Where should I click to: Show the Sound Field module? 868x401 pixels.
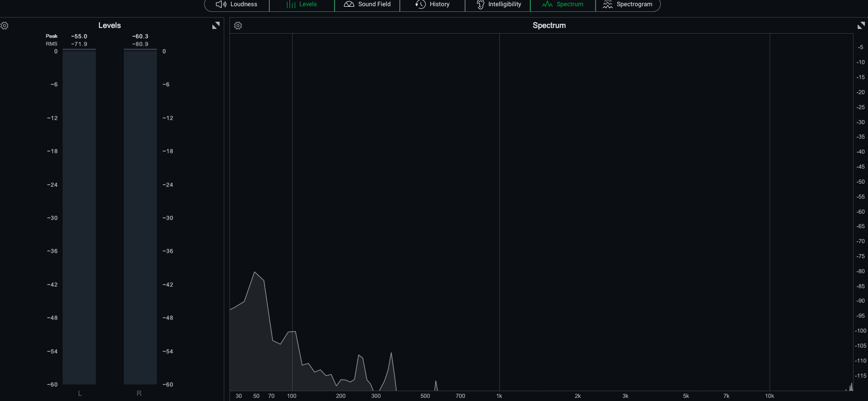pyautogui.click(x=367, y=5)
